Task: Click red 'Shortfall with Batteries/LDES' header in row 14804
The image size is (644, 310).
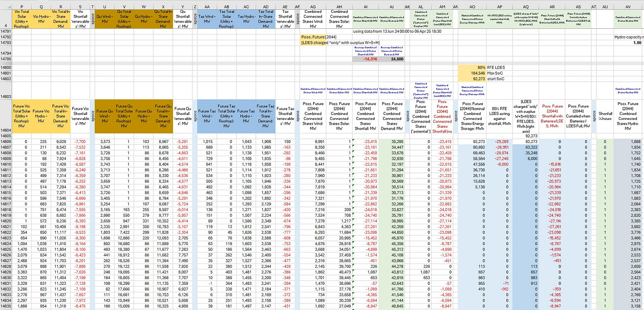Action: pyautogui.click(x=552, y=116)
